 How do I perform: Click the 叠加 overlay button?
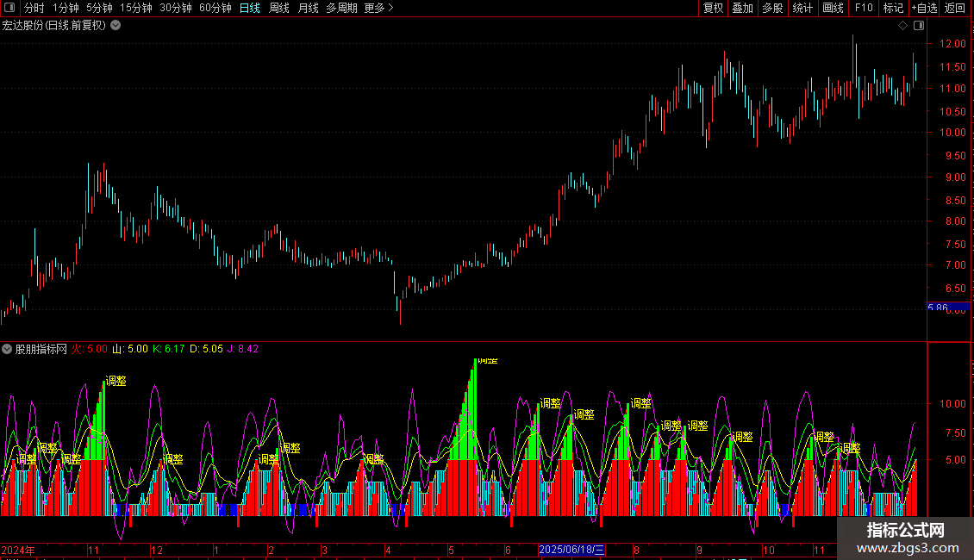click(743, 8)
